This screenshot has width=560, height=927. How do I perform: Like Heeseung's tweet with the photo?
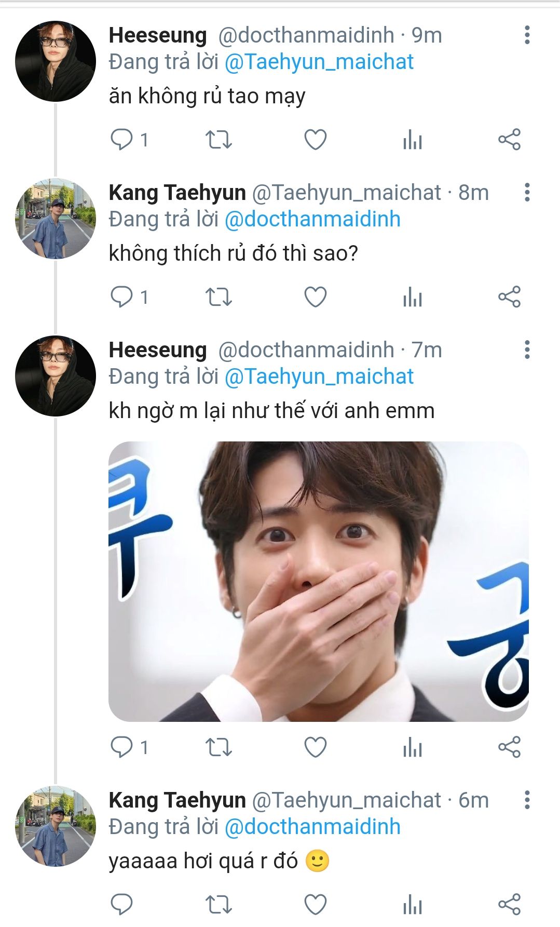pyautogui.click(x=315, y=747)
